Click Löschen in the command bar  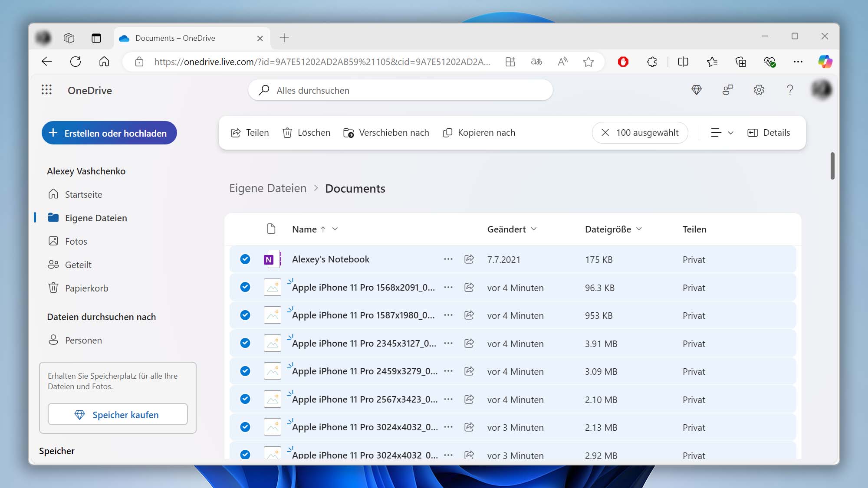pos(306,133)
